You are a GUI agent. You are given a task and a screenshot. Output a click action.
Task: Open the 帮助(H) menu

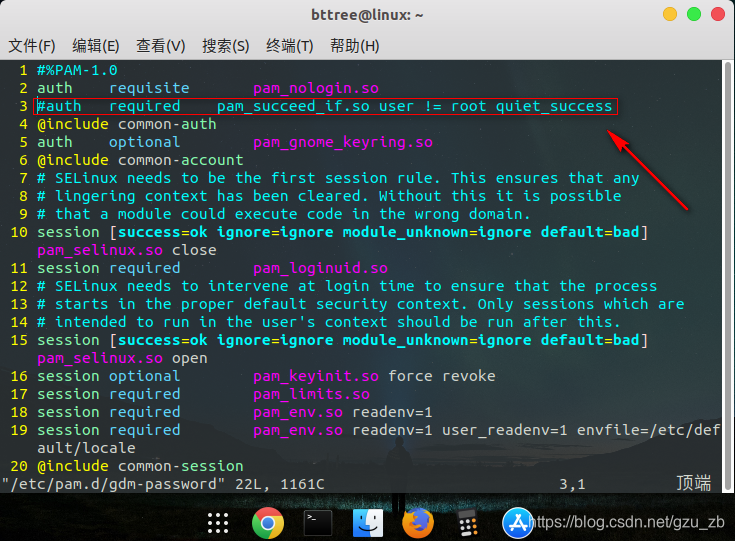(x=354, y=46)
